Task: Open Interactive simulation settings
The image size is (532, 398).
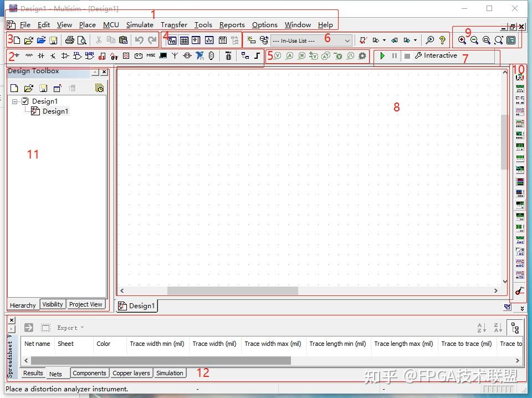Action: pyautogui.click(x=420, y=55)
